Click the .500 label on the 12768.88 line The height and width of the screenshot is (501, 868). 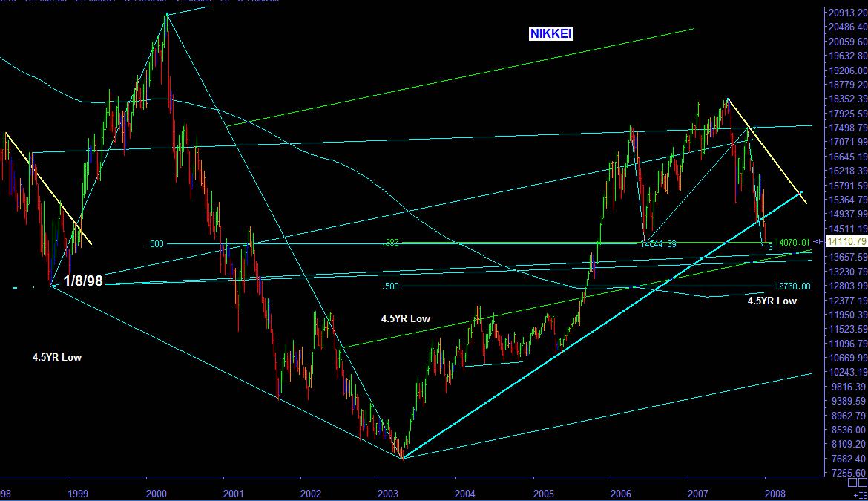coord(391,286)
